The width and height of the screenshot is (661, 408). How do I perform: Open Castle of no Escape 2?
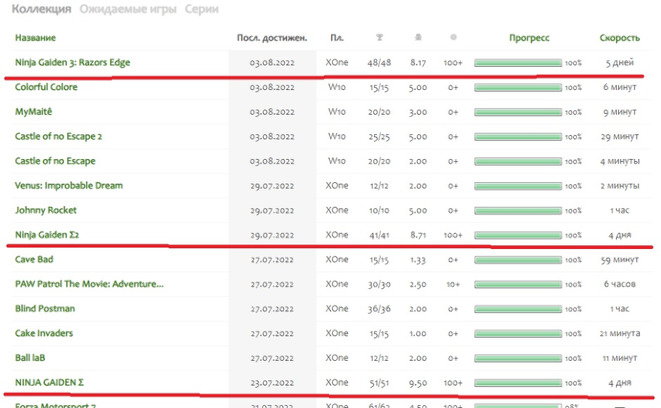point(58,136)
